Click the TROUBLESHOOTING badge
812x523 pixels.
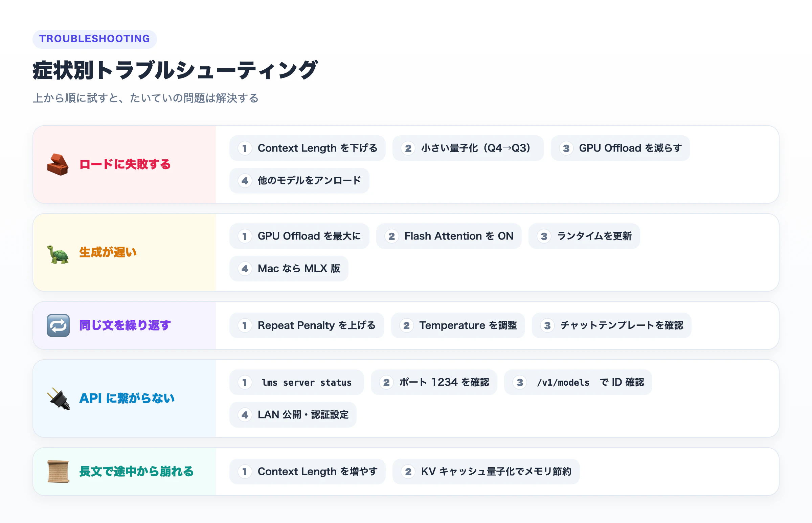coord(94,39)
